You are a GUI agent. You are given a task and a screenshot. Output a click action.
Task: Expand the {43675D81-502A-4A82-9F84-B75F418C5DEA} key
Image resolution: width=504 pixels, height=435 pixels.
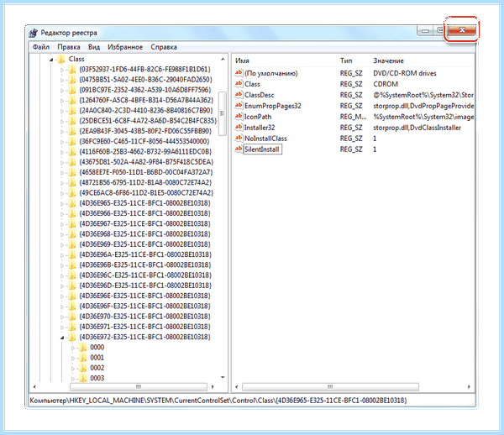(x=62, y=162)
